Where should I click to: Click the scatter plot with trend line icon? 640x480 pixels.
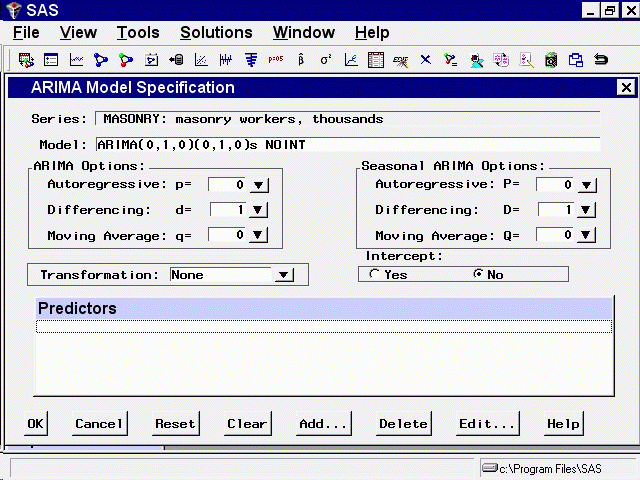pos(201,60)
